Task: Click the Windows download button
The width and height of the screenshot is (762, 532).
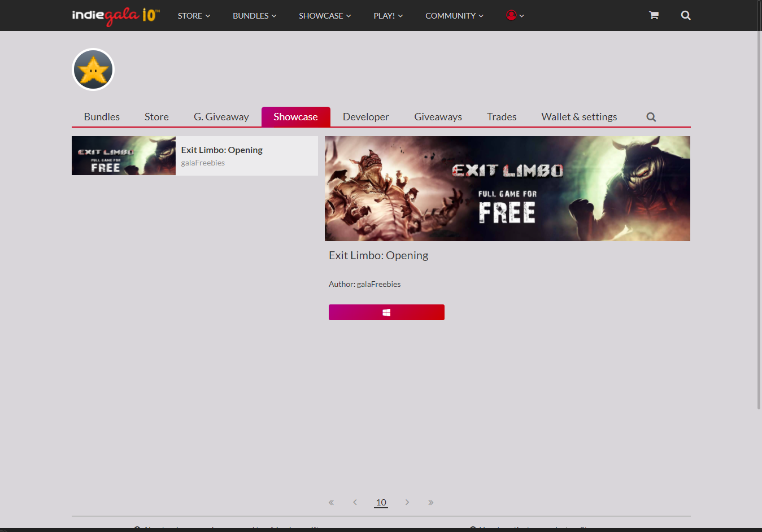Action: [386, 312]
